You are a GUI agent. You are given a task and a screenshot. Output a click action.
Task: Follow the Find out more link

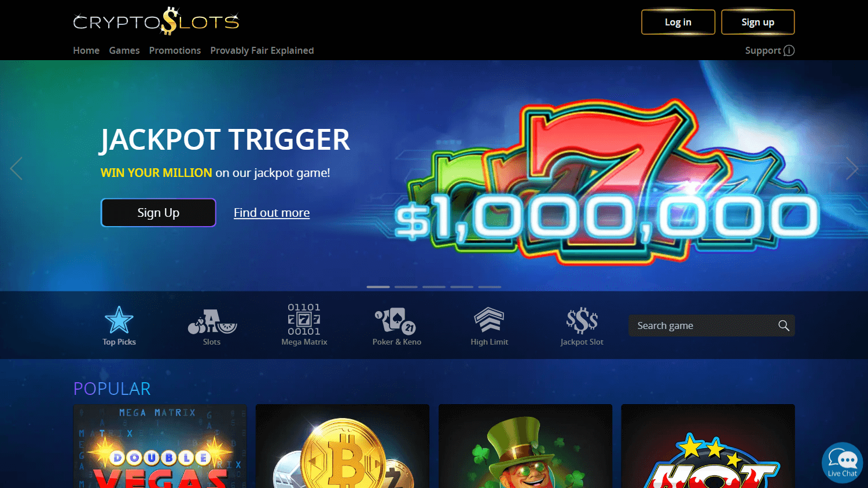271,213
